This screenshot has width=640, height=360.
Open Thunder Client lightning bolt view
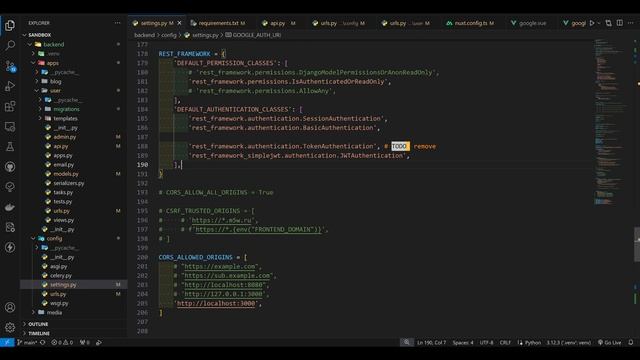pos(10,247)
